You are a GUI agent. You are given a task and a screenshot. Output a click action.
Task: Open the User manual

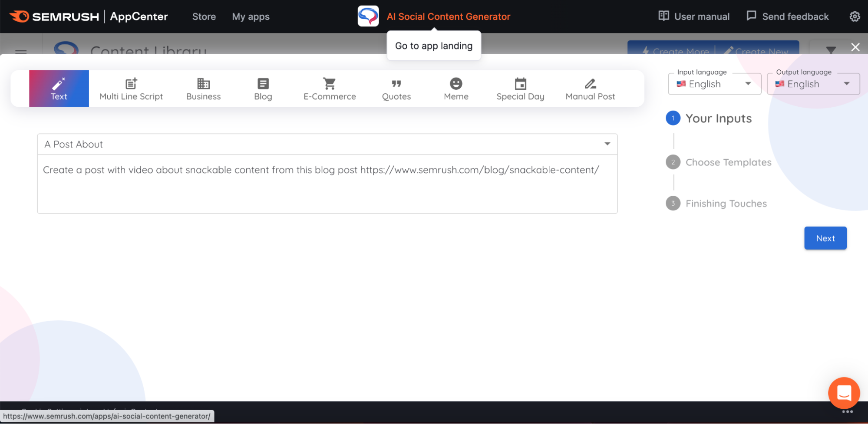(693, 16)
